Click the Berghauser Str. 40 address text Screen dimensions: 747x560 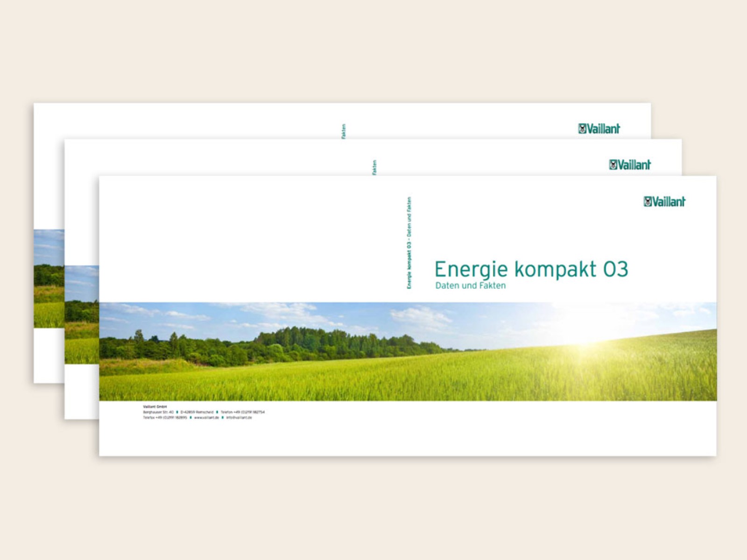click(158, 412)
